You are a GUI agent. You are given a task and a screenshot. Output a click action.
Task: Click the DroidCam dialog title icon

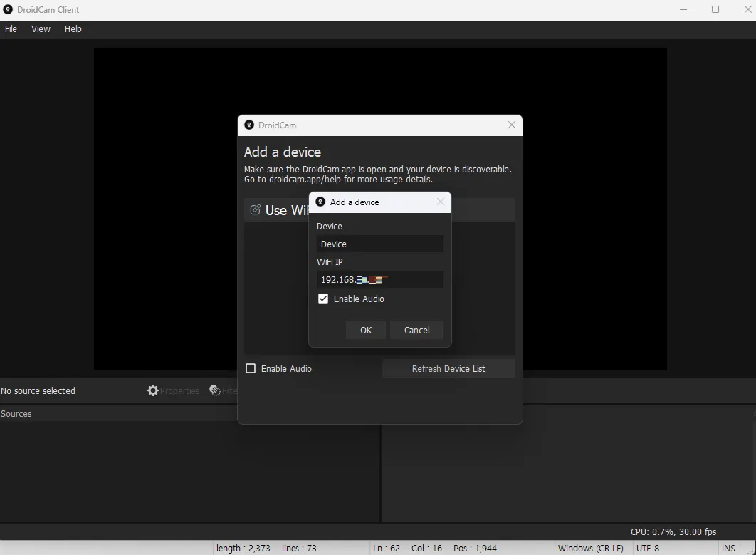click(248, 125)
